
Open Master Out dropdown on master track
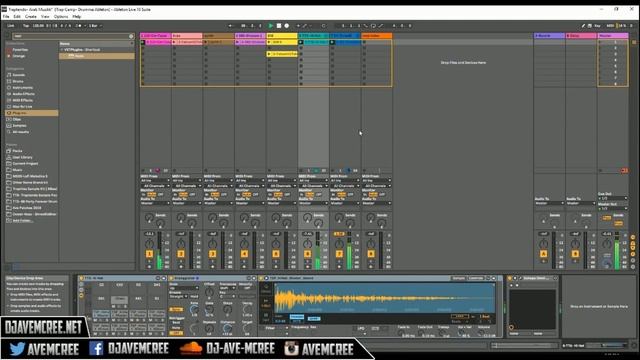613,209
